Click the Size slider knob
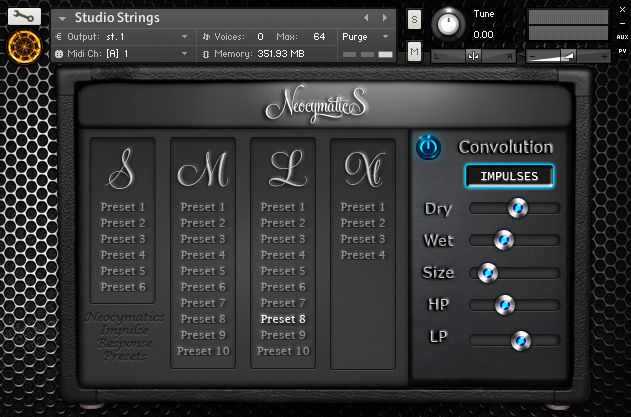 pos(488,272)
